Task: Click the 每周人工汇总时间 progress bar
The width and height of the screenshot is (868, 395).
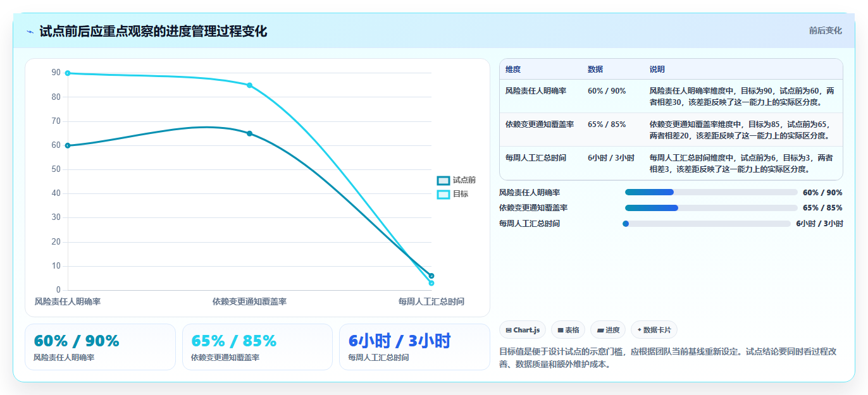Action: coord(707,224)
